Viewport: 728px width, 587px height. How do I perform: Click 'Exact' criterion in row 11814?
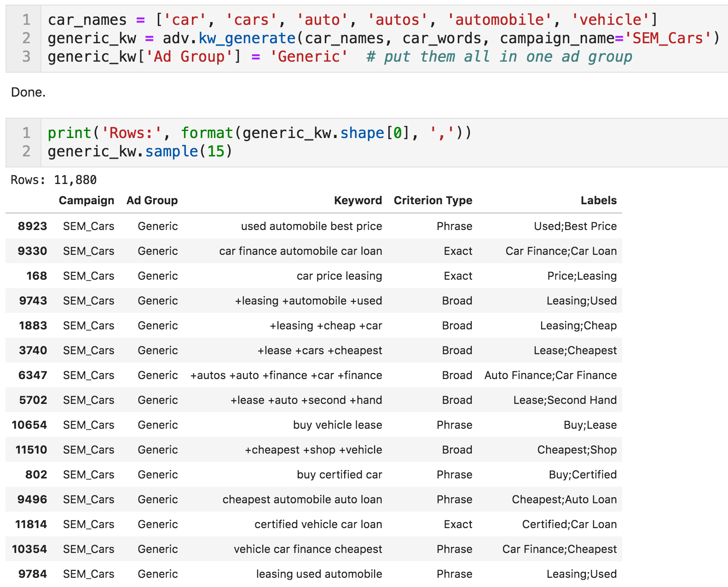coord(458,524)
